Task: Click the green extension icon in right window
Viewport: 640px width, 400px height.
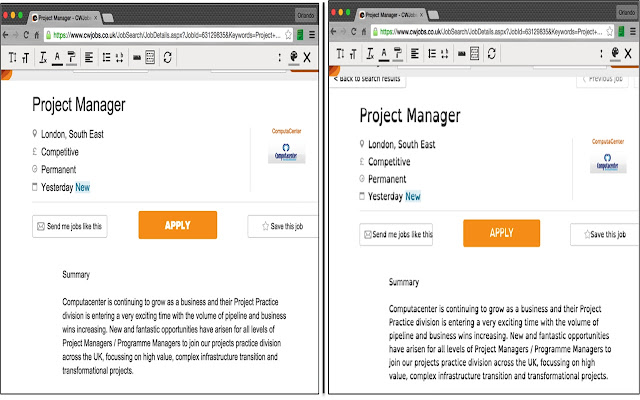Action: click(621, 31)
